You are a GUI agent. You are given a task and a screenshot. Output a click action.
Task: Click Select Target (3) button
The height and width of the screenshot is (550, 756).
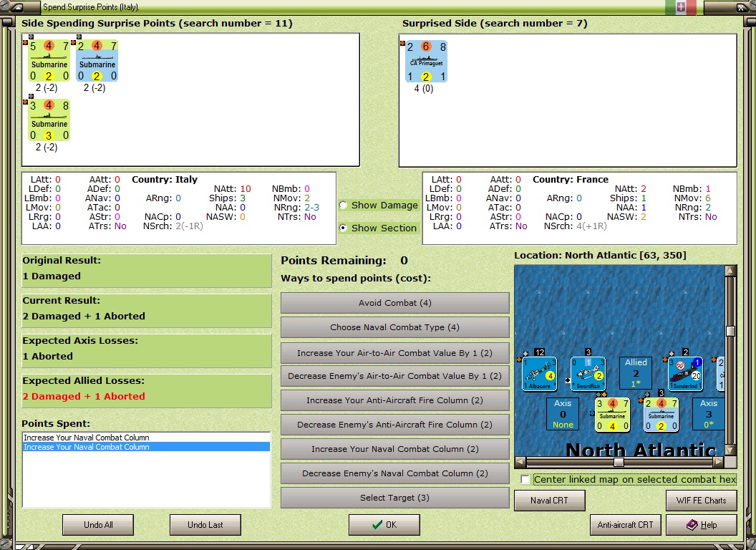395,498
